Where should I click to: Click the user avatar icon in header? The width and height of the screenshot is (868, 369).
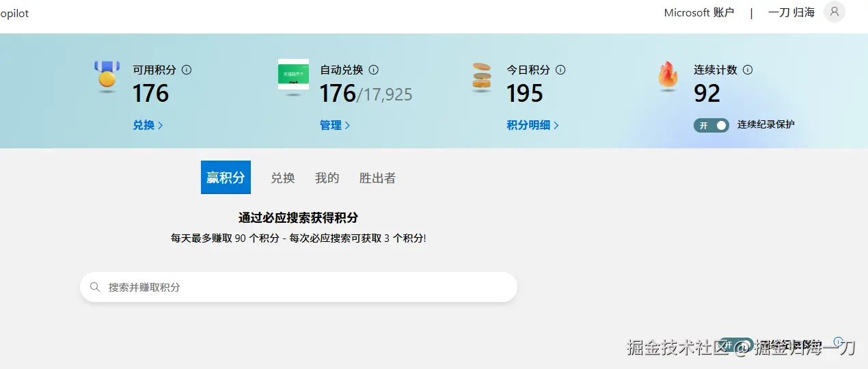click(x=835, y=12)
